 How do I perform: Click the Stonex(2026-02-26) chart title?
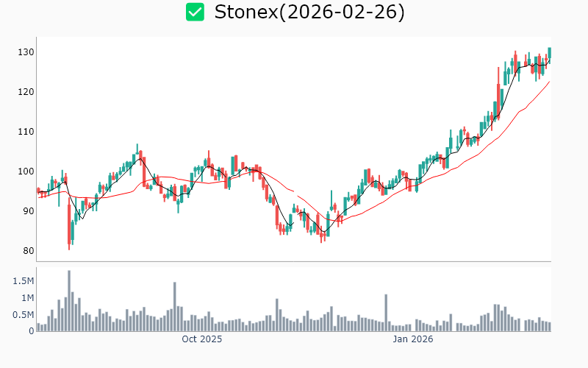(x=309, y=12)
